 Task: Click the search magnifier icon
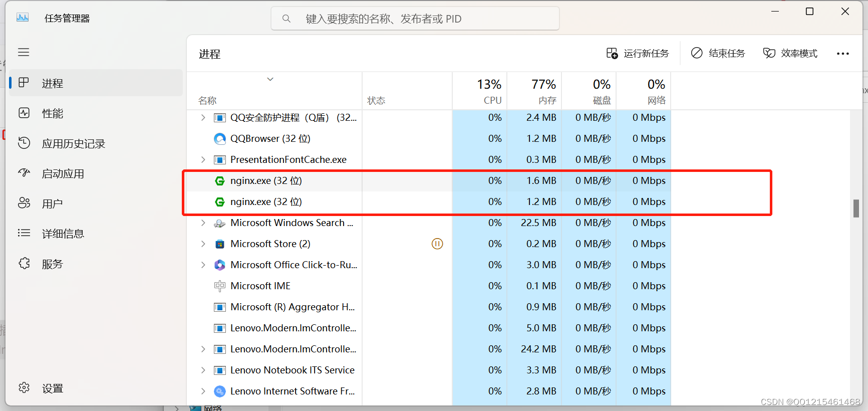[x=286, y=19]
